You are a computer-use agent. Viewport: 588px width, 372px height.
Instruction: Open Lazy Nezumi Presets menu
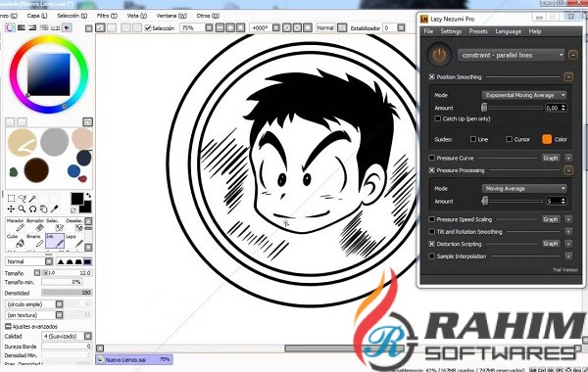pos(478,31)
